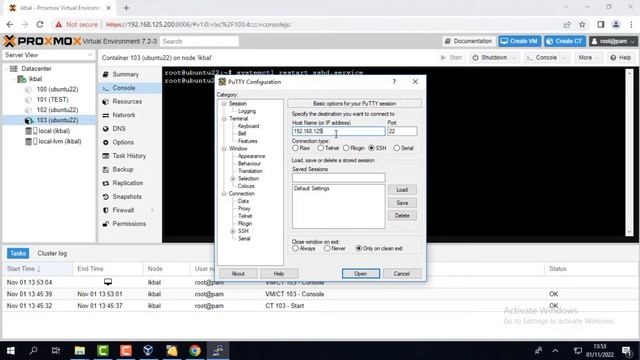This screenshot has height=360, width=640.
Task: Click the Backup icon
Action: pos(106,169)
